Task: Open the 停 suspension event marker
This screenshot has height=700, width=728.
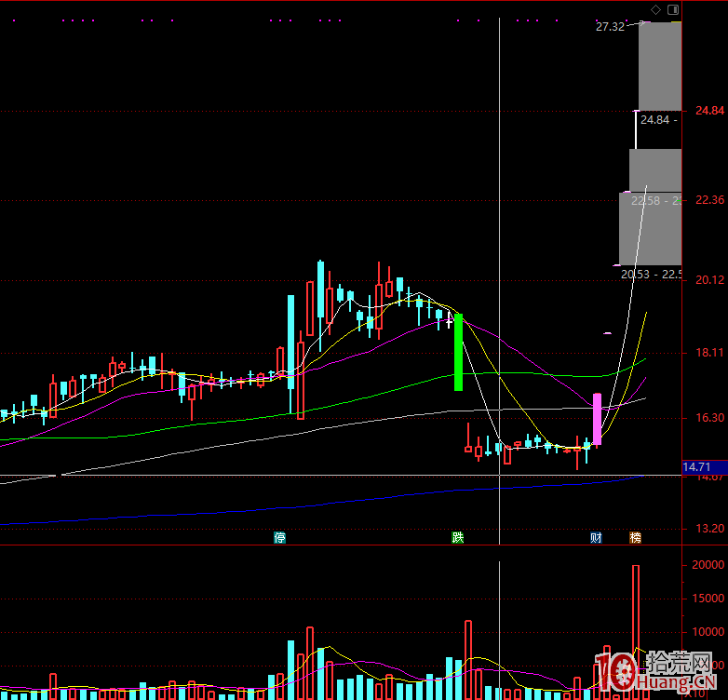Action: point(279,537)
